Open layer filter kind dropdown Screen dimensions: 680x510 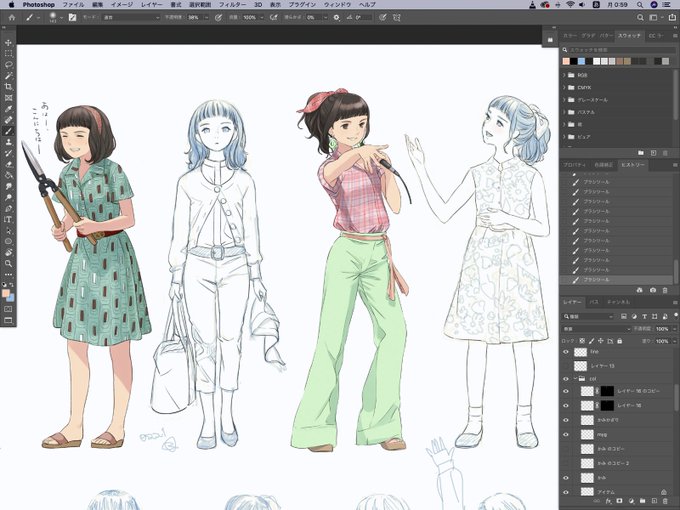590,317
